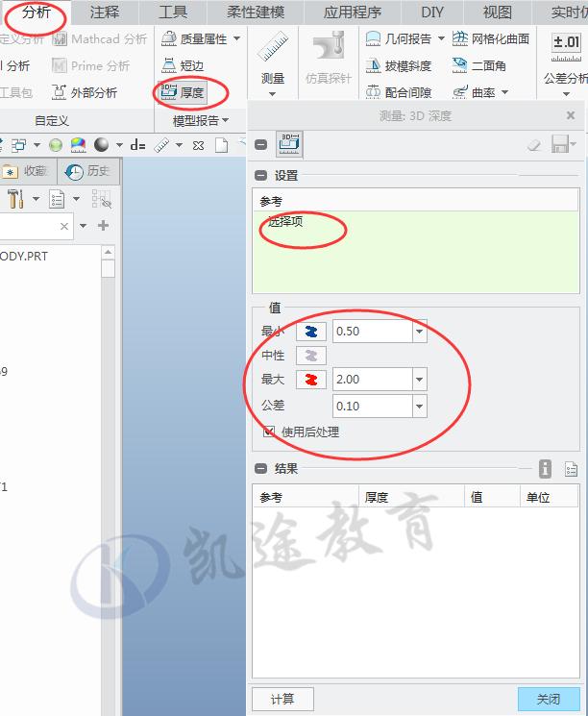Switch to the DIY tab
The image size is (588, 716).
pyautogui.click(x=431, y=12)
